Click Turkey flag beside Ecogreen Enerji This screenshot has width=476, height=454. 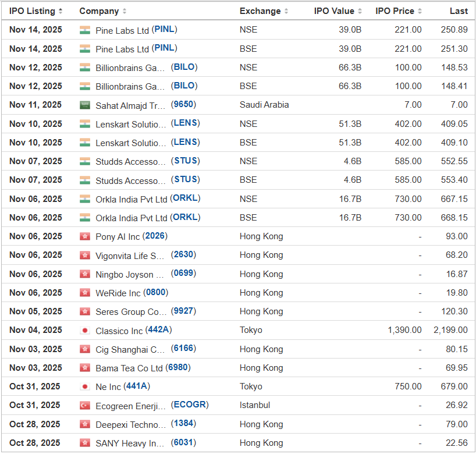pos(85,406)
